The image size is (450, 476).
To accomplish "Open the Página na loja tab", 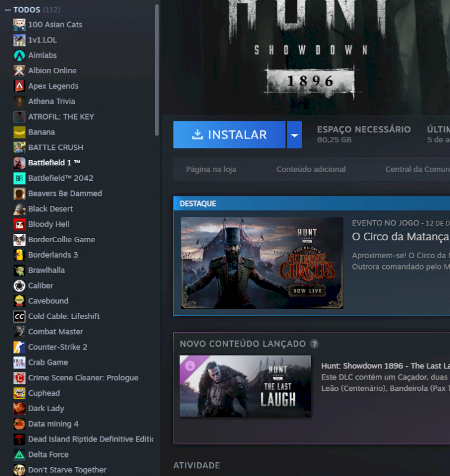I will pyautogui.click(x=211, y=170).
